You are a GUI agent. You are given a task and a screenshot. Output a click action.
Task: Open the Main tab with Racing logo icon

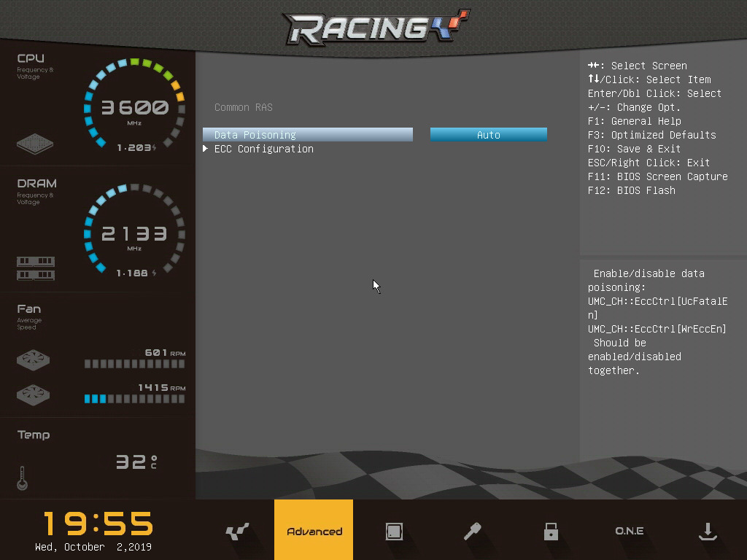[237, 531]
